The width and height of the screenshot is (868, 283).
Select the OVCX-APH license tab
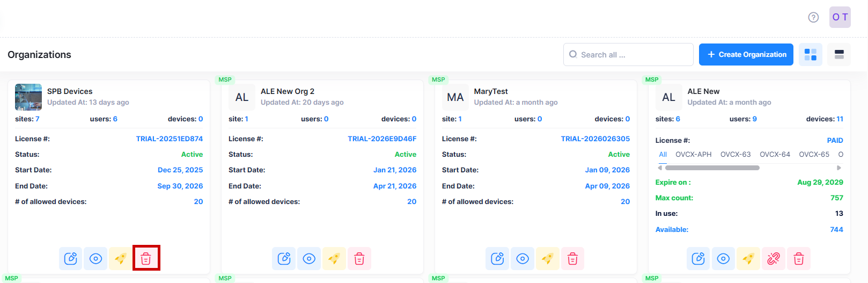point(693,154)
